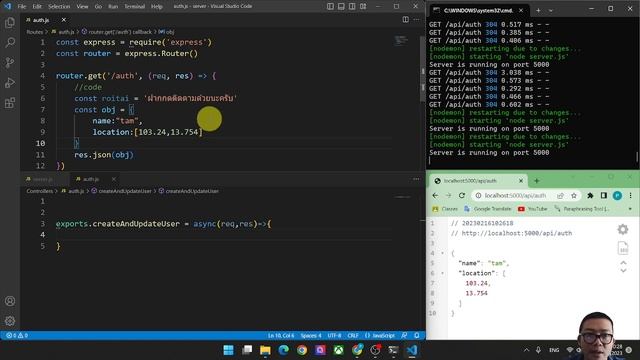Viewport: 640px width, 360px height.
Task: Open the Source Control view
Action: tap(10, 62)
